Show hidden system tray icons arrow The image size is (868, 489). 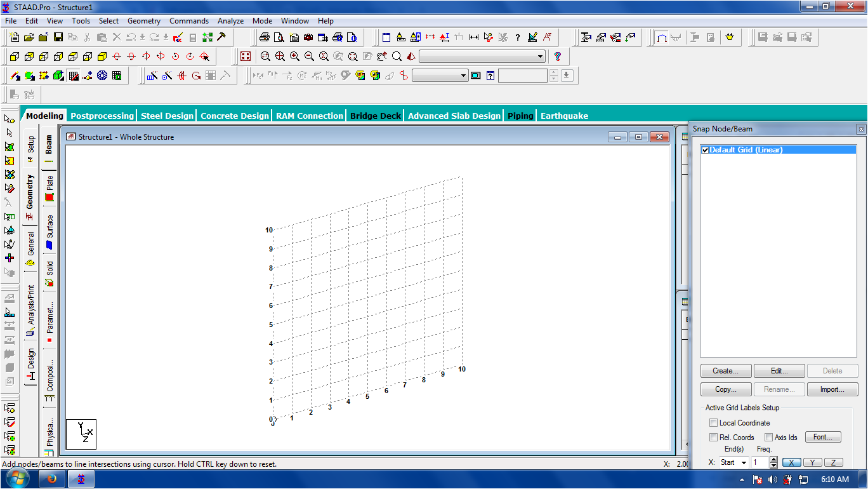pyautogui.click(x=742, y=479)
